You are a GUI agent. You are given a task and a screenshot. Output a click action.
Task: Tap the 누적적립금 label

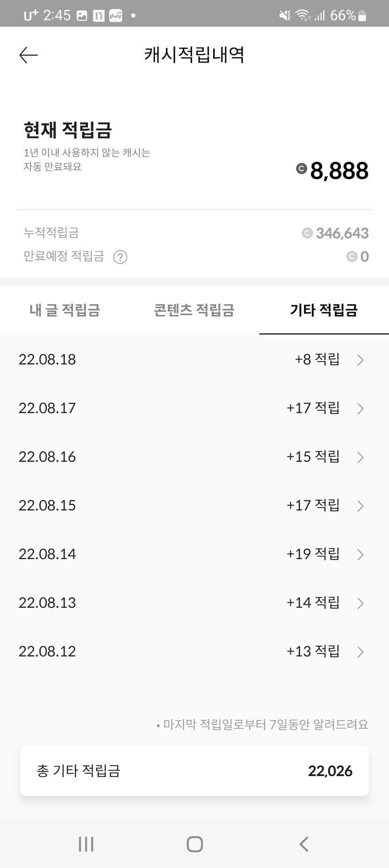click(x=51, y=233)
